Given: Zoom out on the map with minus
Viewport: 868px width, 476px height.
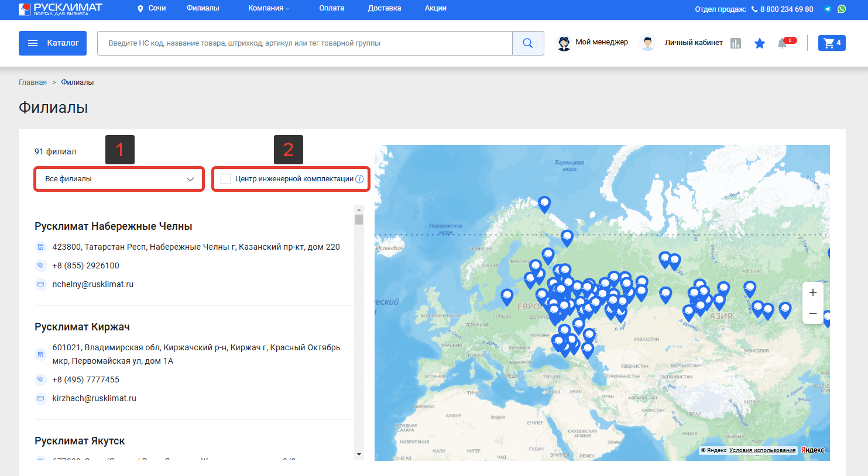Looking at the screenshot, I should click(x=813, y=314).
